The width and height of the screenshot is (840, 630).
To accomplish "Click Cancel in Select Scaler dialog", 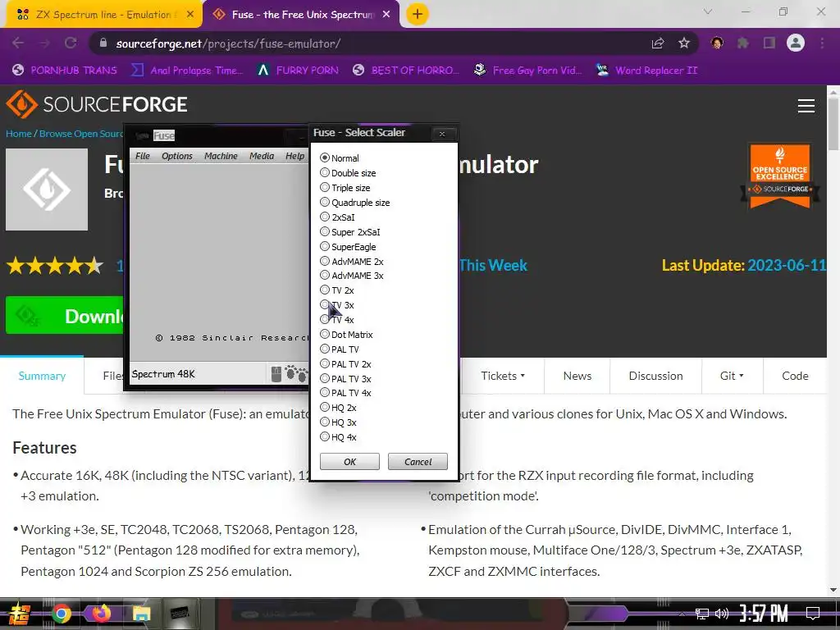I will pos(418,461).
